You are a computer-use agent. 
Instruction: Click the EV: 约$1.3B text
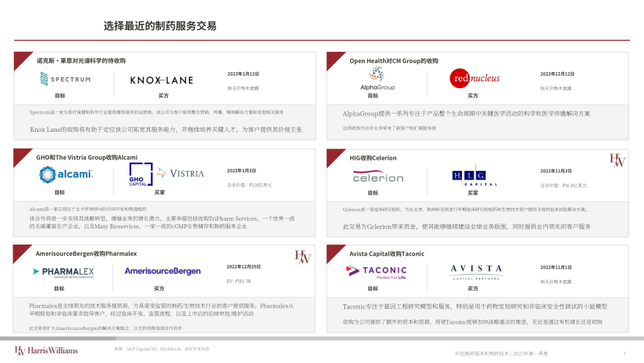[239, 281]
